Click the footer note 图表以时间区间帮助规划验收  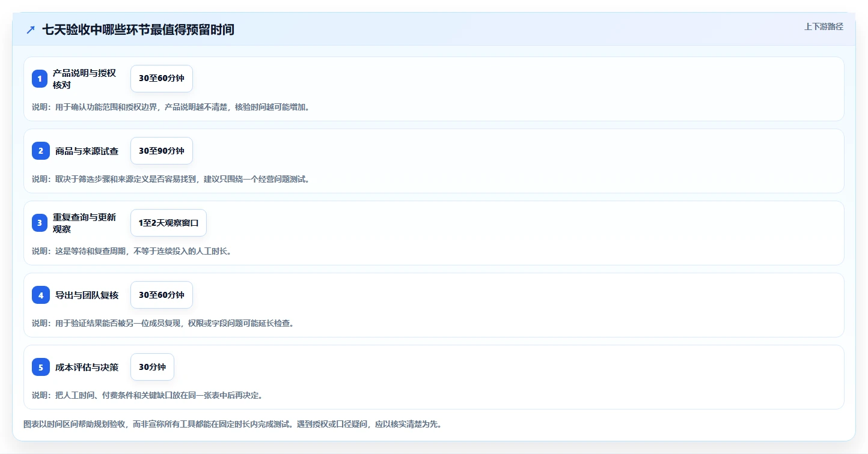pyautogui.click(x=233, y=424)
